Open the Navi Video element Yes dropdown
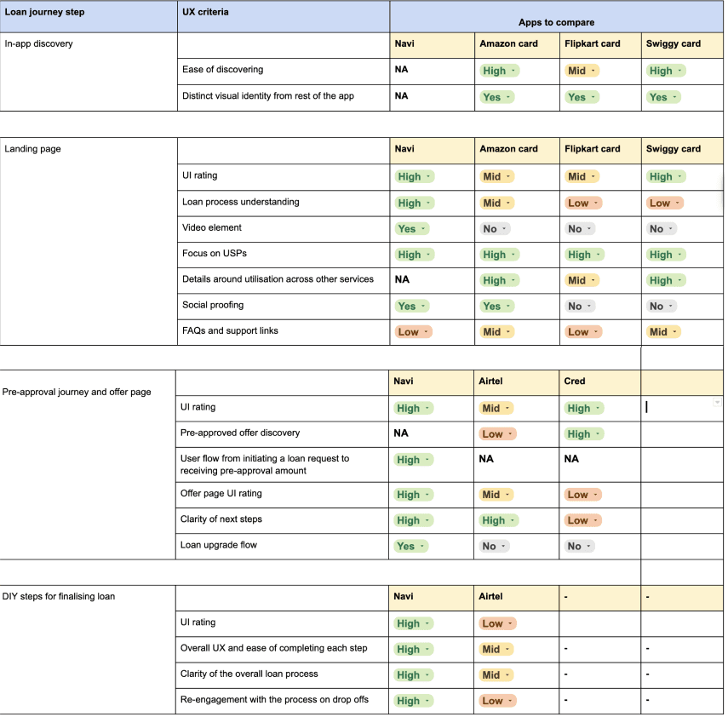 click(x=412, y=229)
